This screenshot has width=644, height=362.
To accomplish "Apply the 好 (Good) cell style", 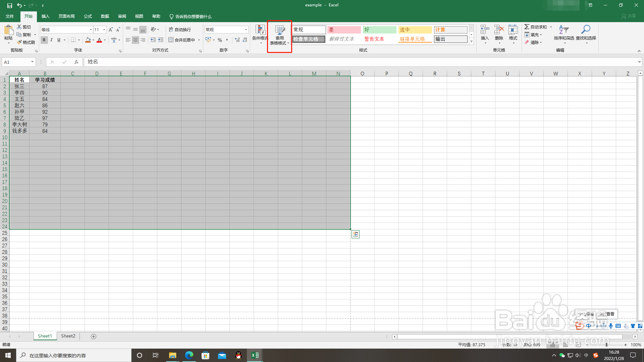I will [379, 29].
